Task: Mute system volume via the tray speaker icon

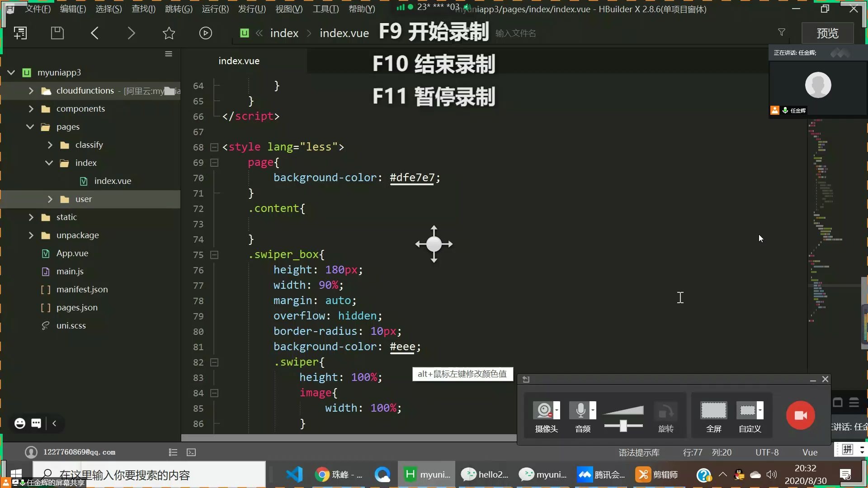Action: pos(772,474)
